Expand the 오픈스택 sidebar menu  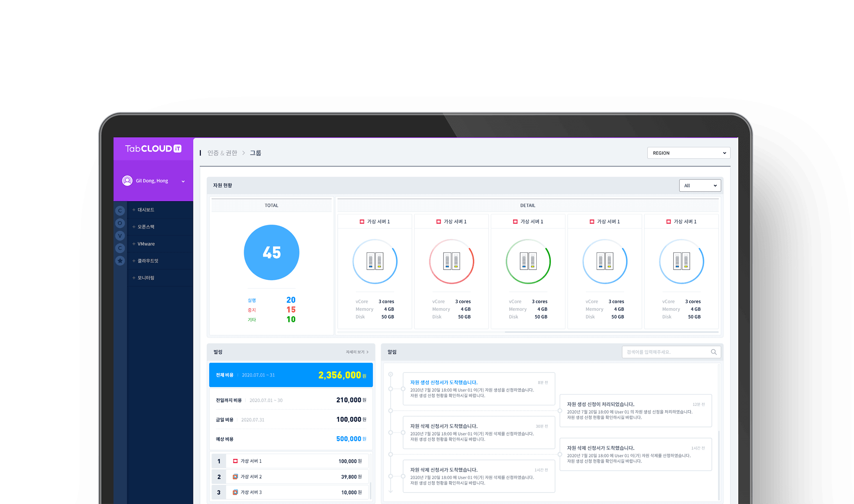(x=146, y=227)
